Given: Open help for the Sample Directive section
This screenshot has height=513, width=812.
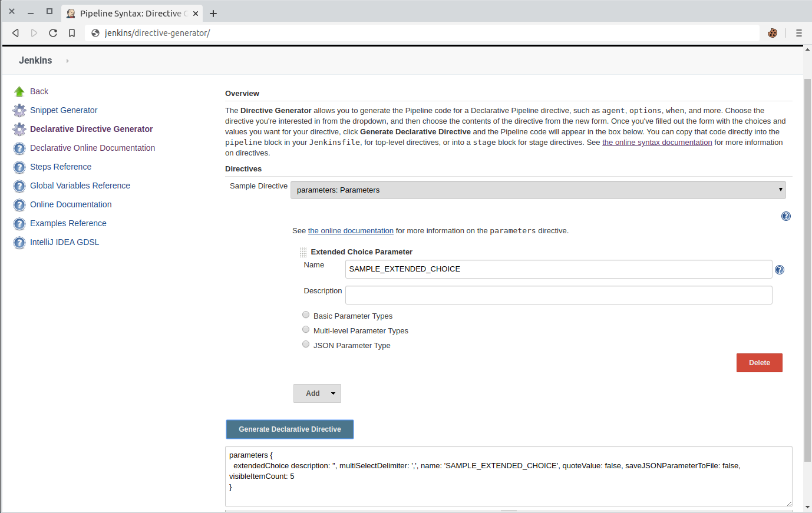Looking at the screenshot, I should click(786, 216).
